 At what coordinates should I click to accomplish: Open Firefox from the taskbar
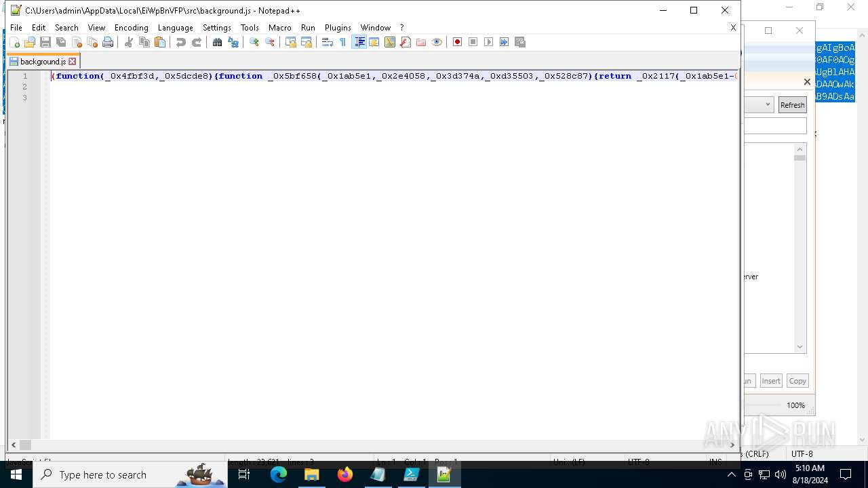pos(345,474)
